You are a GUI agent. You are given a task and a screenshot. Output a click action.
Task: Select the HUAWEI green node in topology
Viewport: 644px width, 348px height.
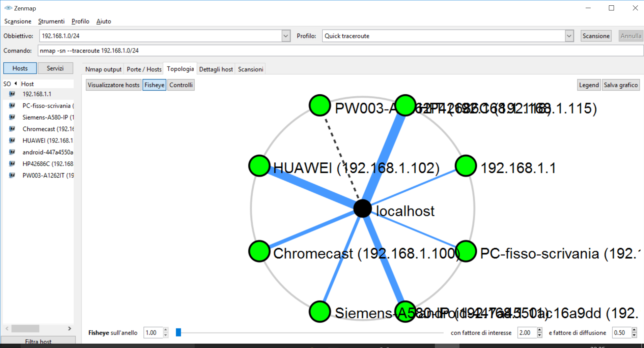(259, 166)
